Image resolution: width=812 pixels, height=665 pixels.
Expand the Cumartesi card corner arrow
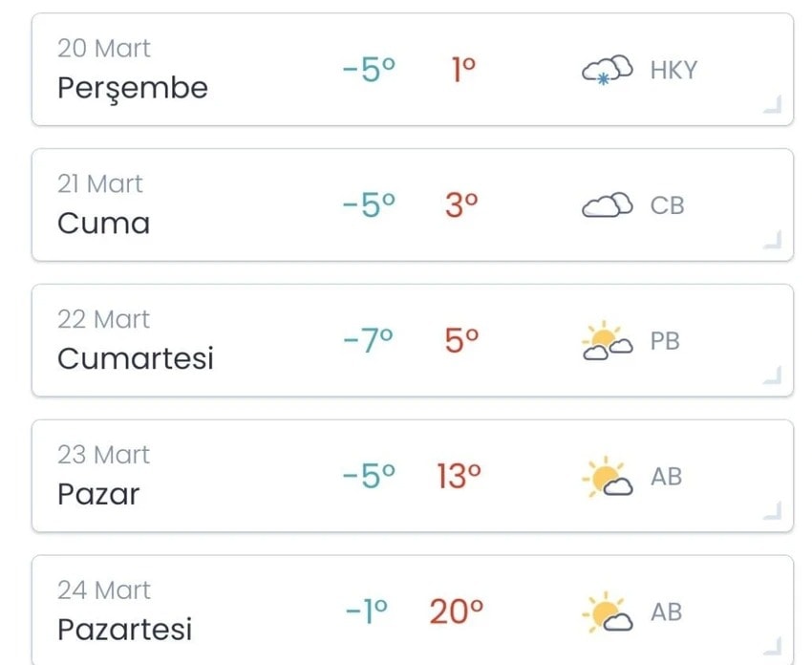click(x=772, y=375)
